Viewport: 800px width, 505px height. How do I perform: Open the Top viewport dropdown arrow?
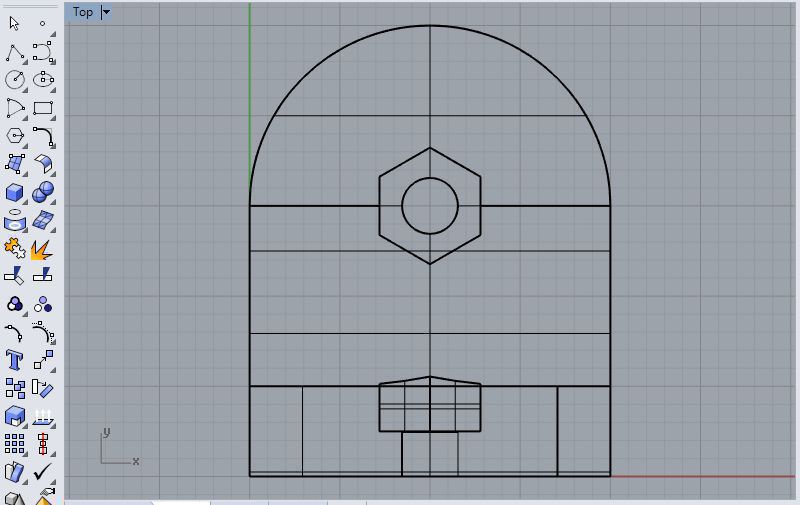106,12
